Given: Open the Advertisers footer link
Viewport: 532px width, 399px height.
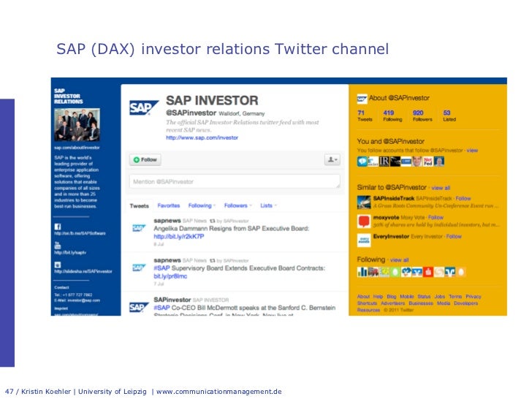Looking at the screenshot, I should [x=393, y=303].
